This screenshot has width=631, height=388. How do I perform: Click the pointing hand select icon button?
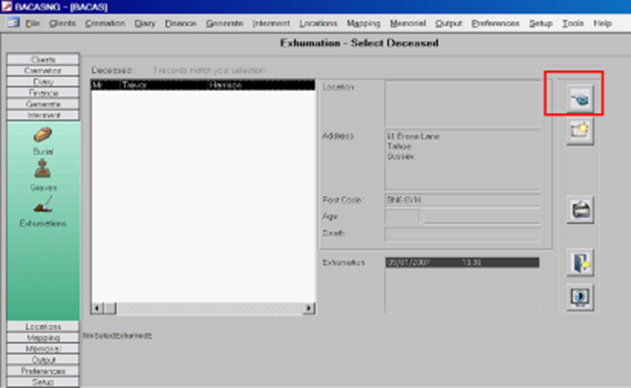coord(580,98)
